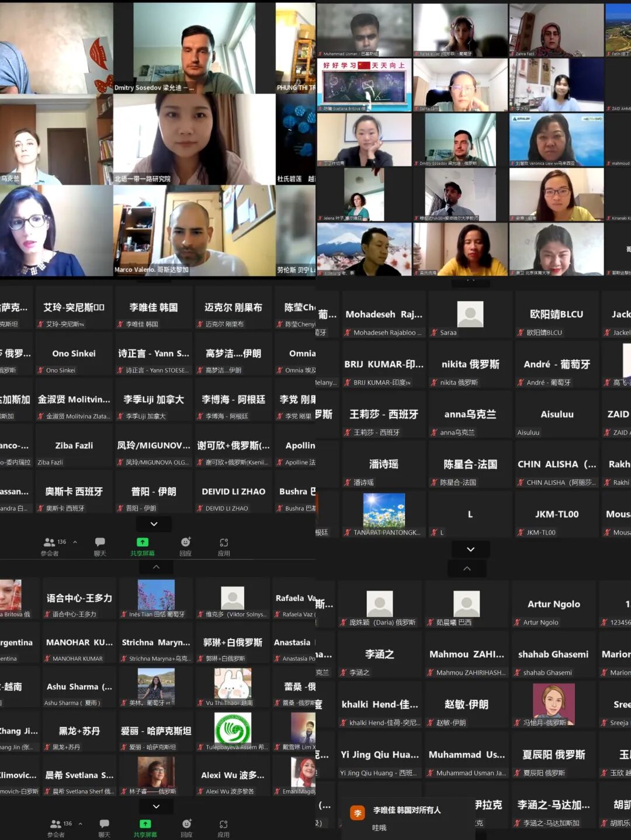Click muted mic icon on Artur Ngolo tile
The width and height of the screenshot is (631, 840).
coord(517,623)
